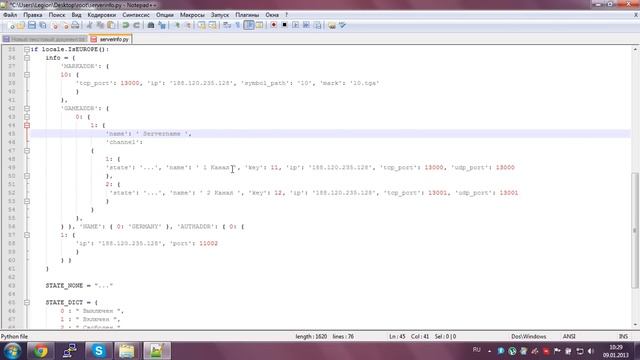Collapse the 'info = {' fold marker
The width and height of the screenshot is (640, 360).
click(x=27, y=58)
